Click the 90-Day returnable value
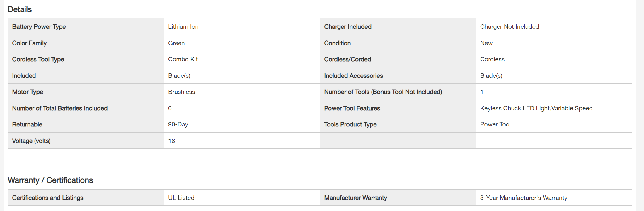644x211 pixels. pos(178,124)
